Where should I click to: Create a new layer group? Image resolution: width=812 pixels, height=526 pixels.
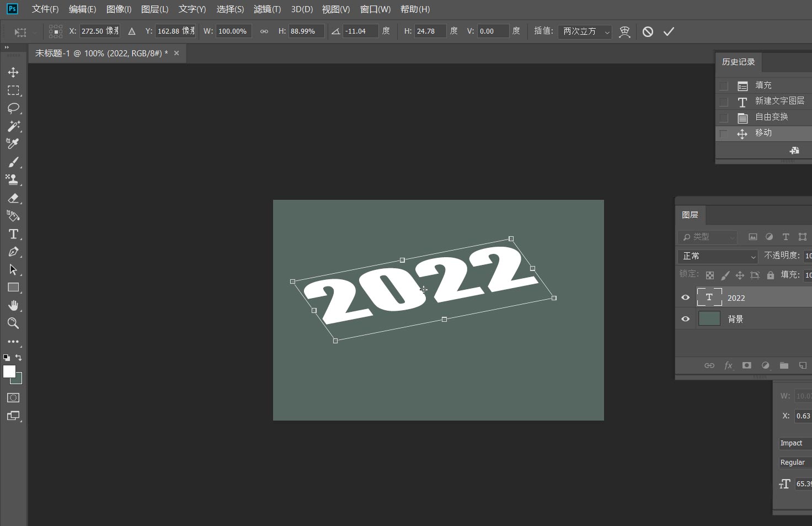click(784, 365)
